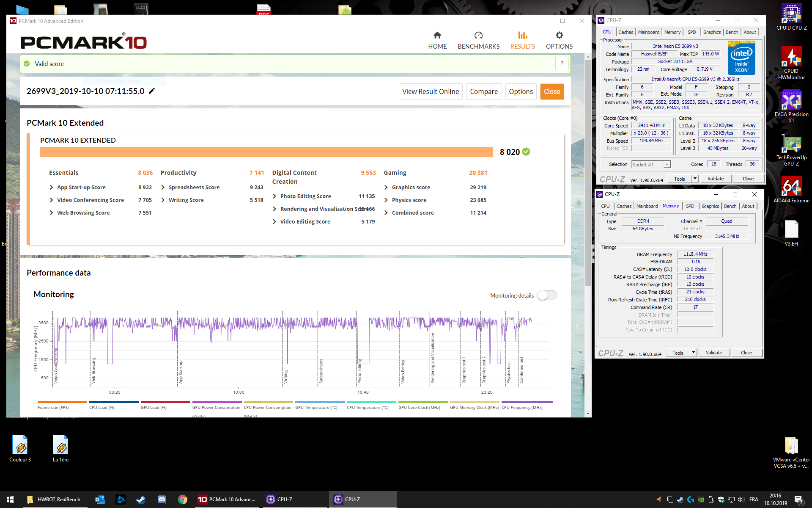Click the FRA language indicator in the tray

[x=754, y=500]
